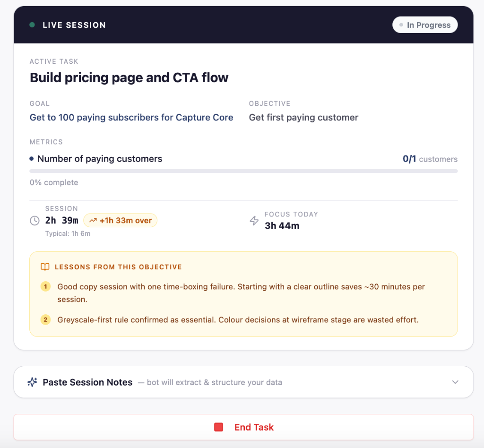Screen dimensions: 484x448
Task: Click the sparkle icon beside Paste Session Notes
Action: tap(33, 382)
